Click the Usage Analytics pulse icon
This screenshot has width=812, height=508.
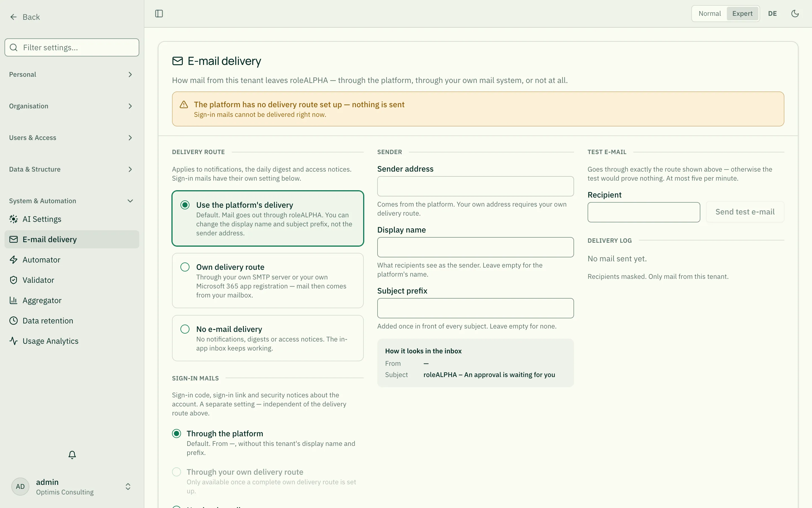14,341
